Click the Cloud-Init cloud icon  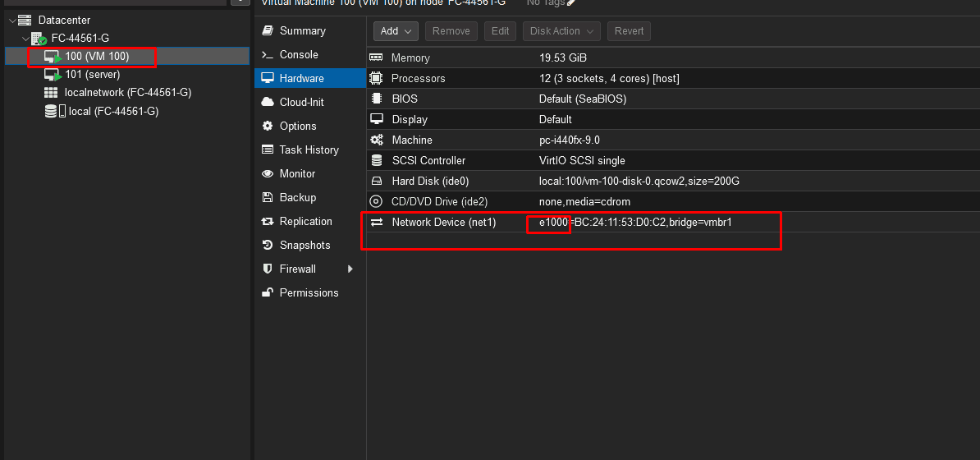click(268, 102)
